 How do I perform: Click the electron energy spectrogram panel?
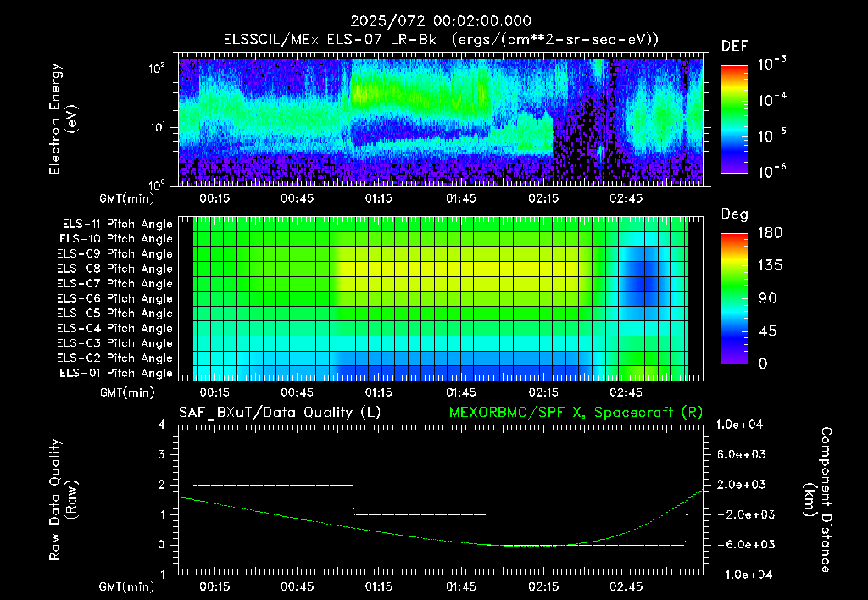[x=441, y=119]
